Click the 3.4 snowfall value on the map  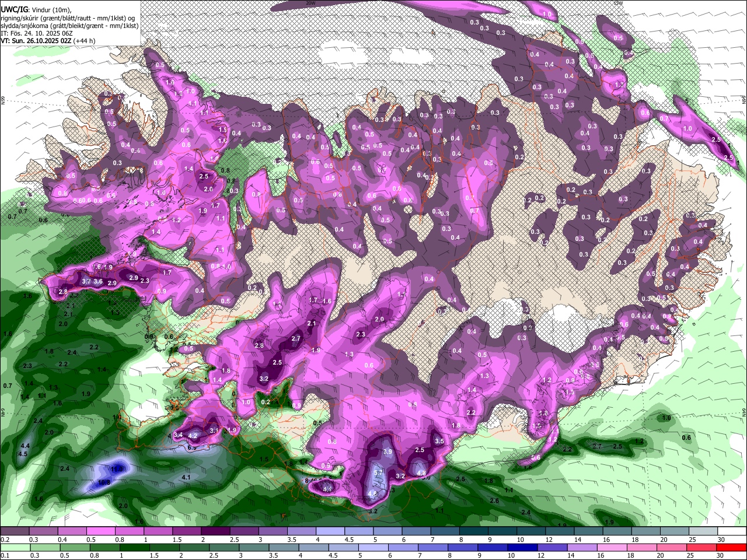click(179, 435)
